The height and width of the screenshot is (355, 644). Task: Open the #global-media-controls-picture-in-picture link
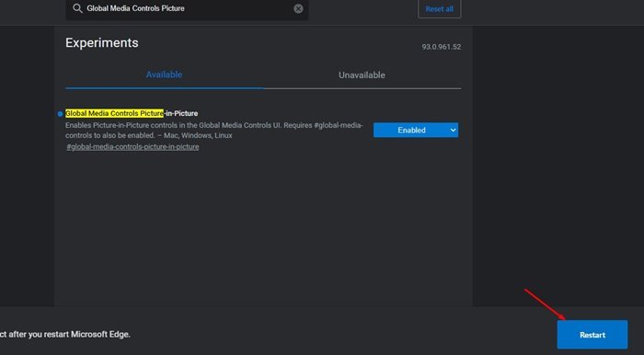tap(132, 147)
